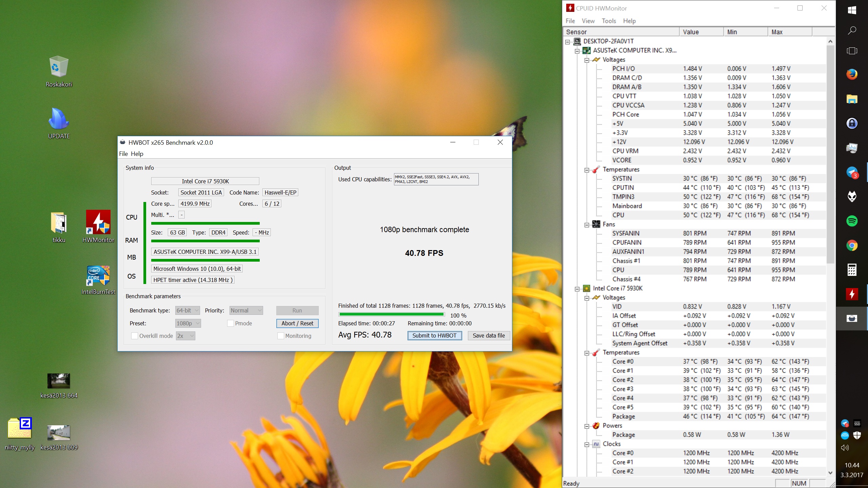Viewport: 868px width, 488px height.
Task: Click the greyed Run button
Action: point(297,310)
